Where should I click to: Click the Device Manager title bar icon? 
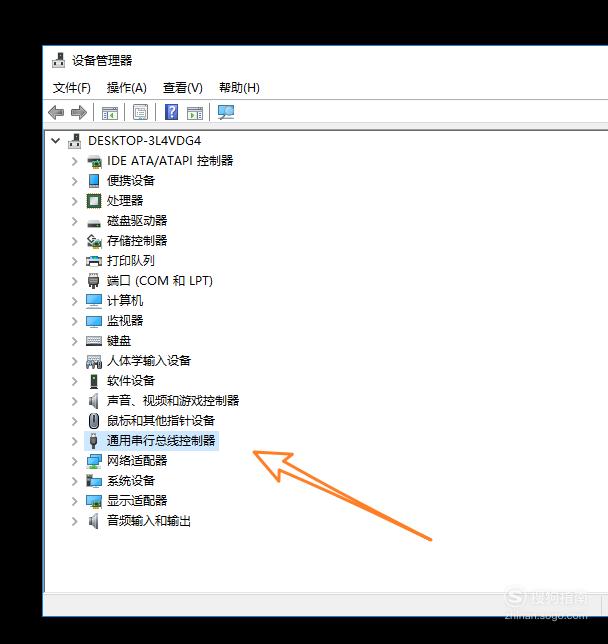tap(59, 60)
